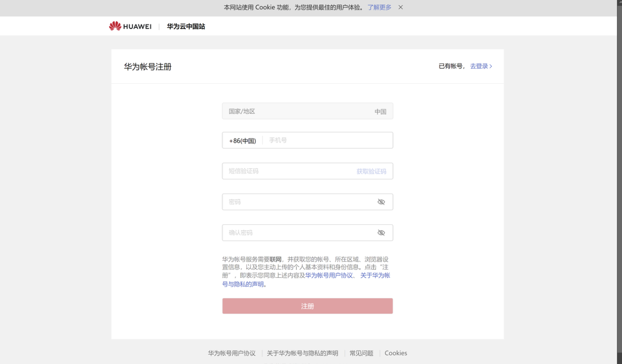Go to login via 去登录 link
Viewport: 622px width, 364px height.
click(481, 66)
